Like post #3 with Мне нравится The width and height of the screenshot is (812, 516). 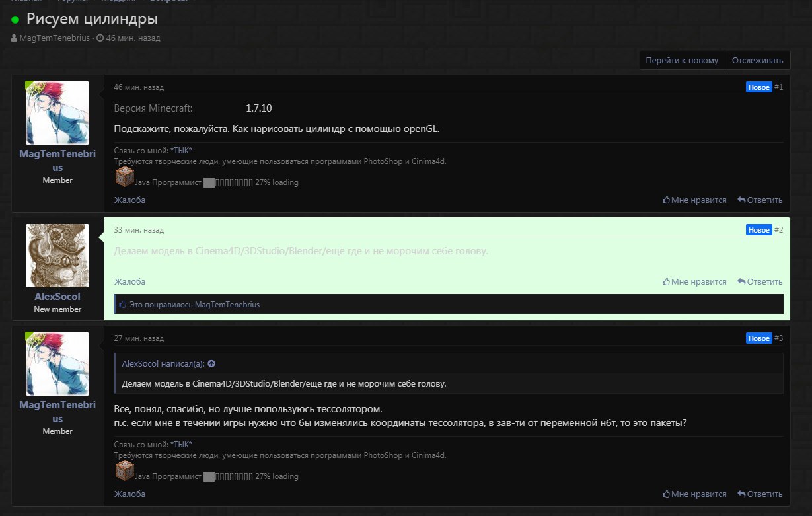[694, 494]
